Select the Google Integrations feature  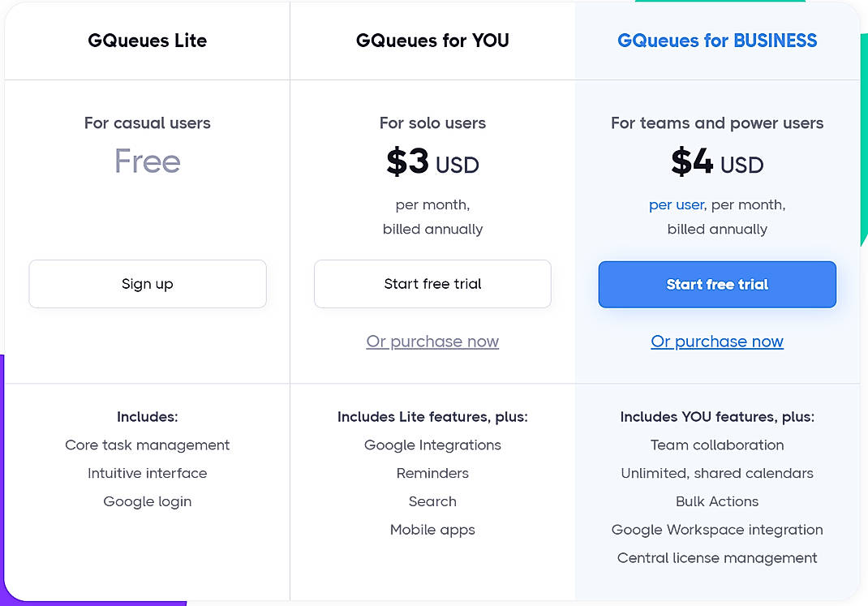[x=432, y=445]
